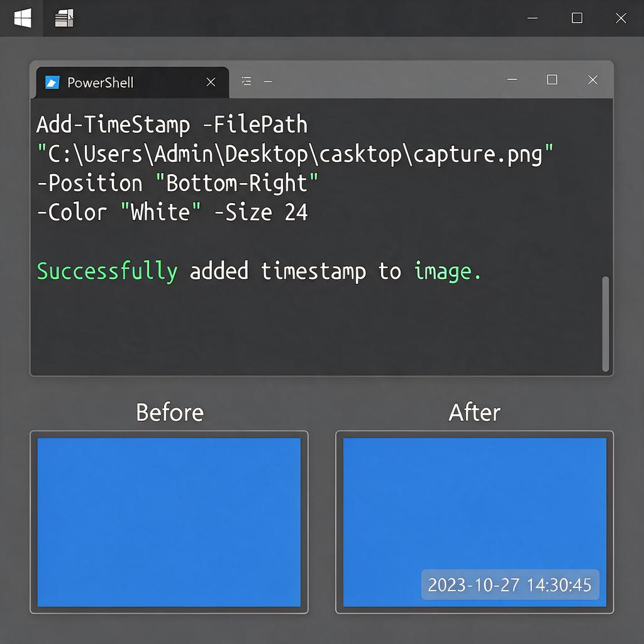Image resolution: width=644 pixels, height=644 pixels.
Task: Close the PowerShell terminal window
Action: [x=592, y=80]
